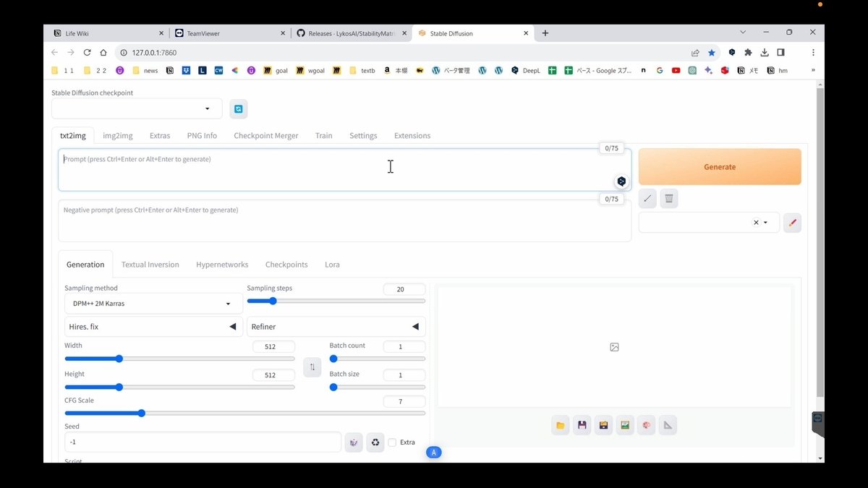Open the Sampling method dropdown

(x=153, y=304)
